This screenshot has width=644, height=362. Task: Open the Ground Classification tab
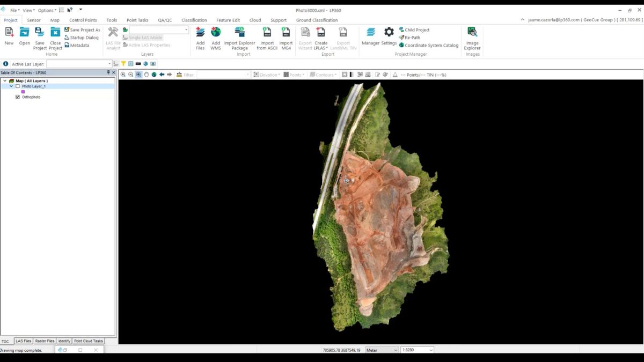click(x=317, y=20)
